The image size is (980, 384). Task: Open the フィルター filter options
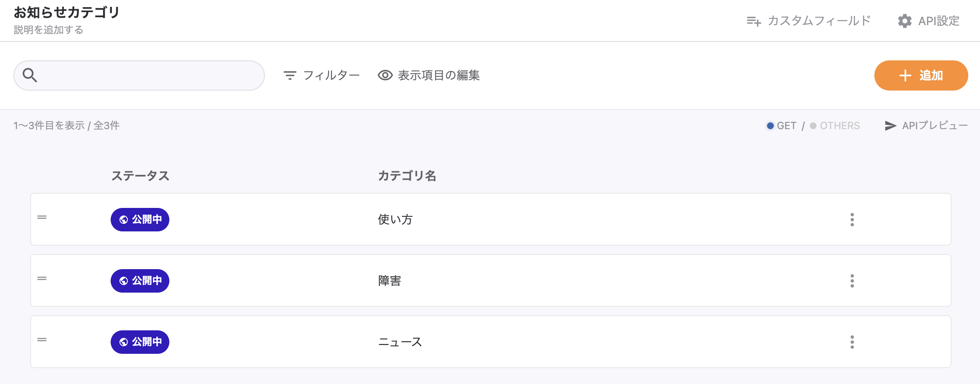pos(321,75)
